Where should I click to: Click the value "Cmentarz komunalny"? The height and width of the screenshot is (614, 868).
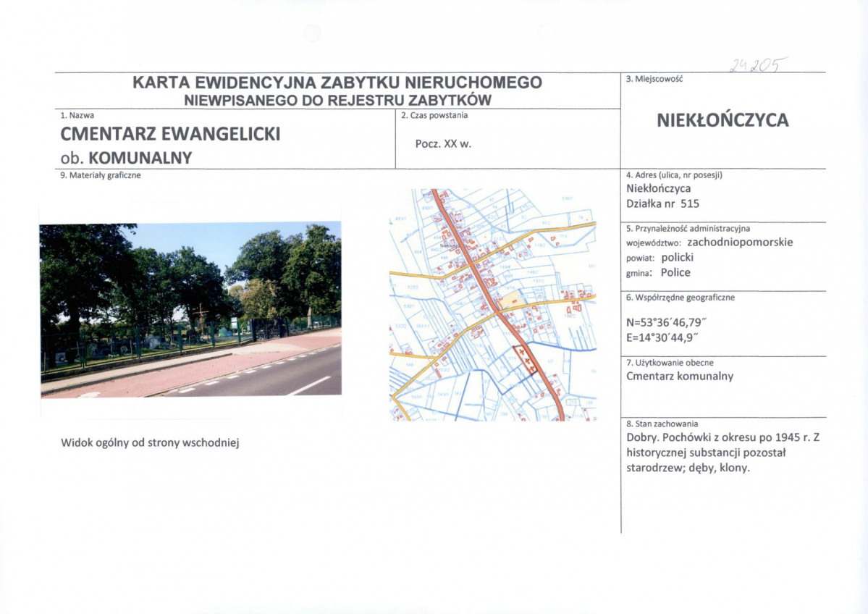coord(680,377)
